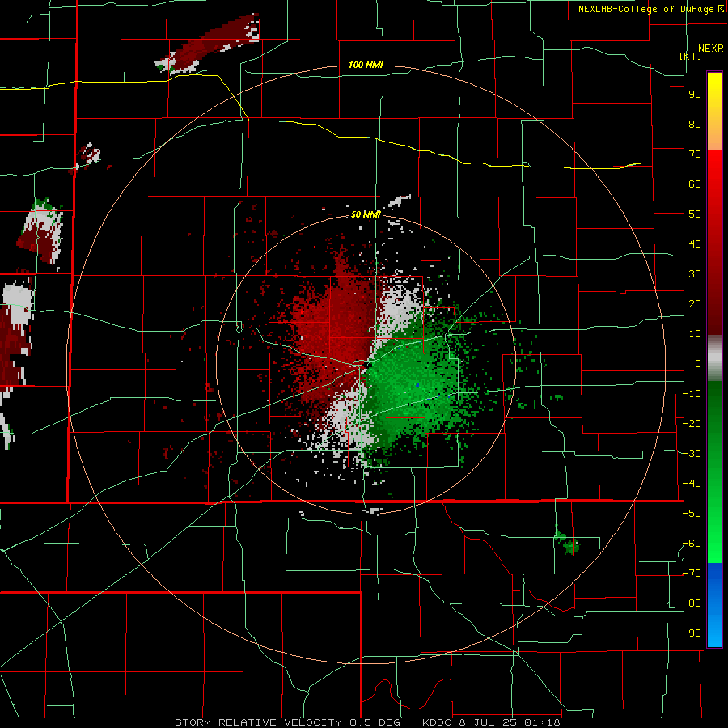Click the 30 value on velocity scale
728x728 pixels.
[695, 274]
